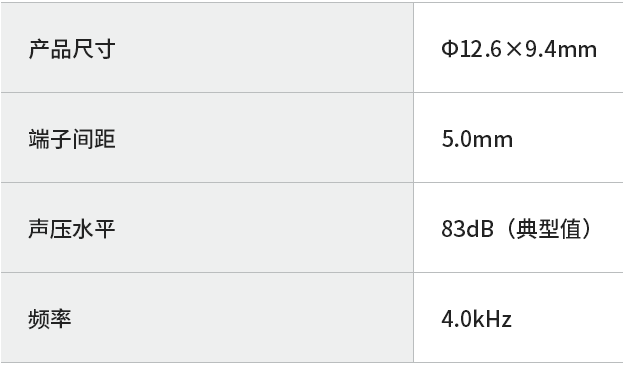Click the divider between 端子间距 and 声压水平 labels
This screenshot has height=365, width=623.
[207, 183]
